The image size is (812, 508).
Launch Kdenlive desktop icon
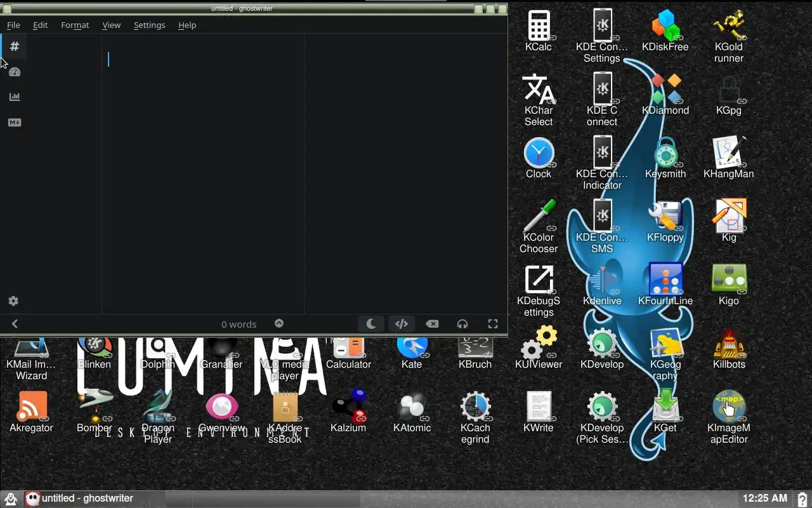click(602, 285)
